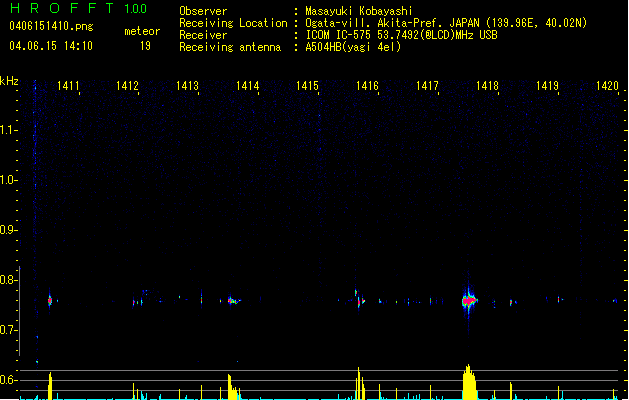Click the 1.1 kHz frequency label
The image size is (629, 400).
[x=8, y=130]
